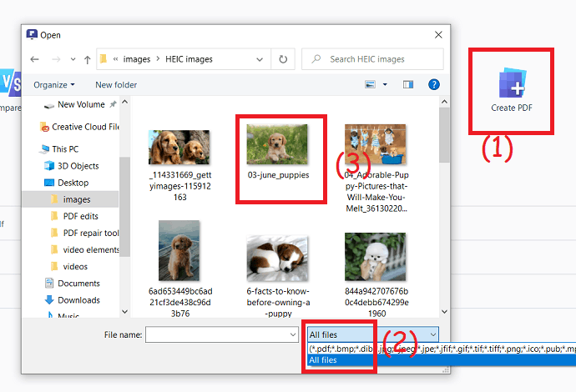The image size is (576, 392).
Task: Click the address bar folder icon
Action: [x=104, y=58]
